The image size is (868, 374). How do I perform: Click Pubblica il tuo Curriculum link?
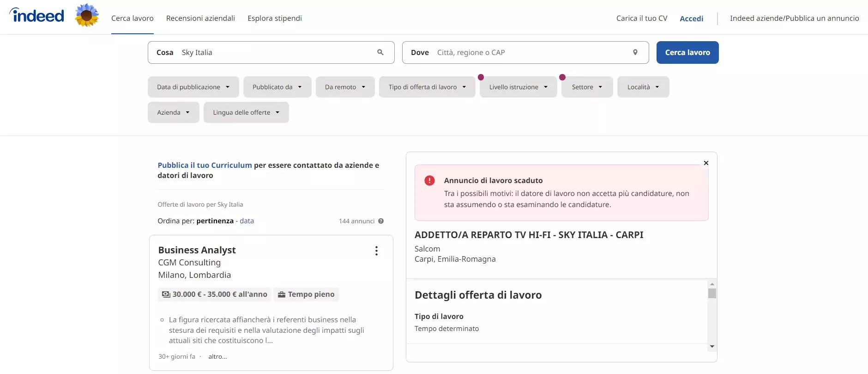coord(205,165)
